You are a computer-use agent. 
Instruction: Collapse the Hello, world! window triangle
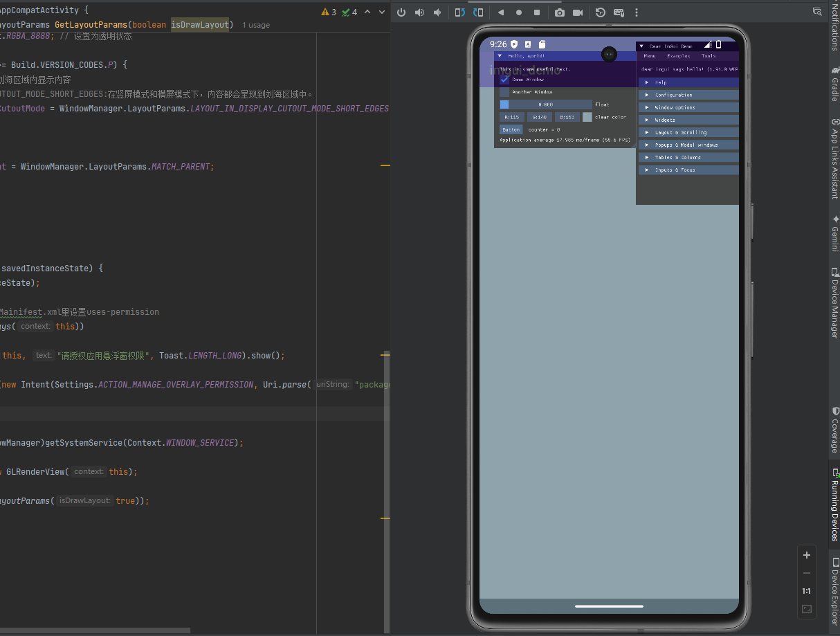click(x=499, y=55)
